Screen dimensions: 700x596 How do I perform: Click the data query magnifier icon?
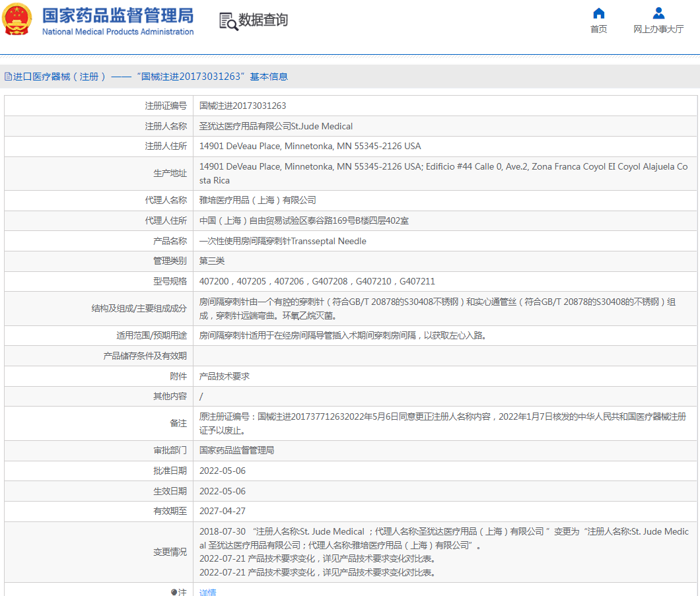(228, 21)
